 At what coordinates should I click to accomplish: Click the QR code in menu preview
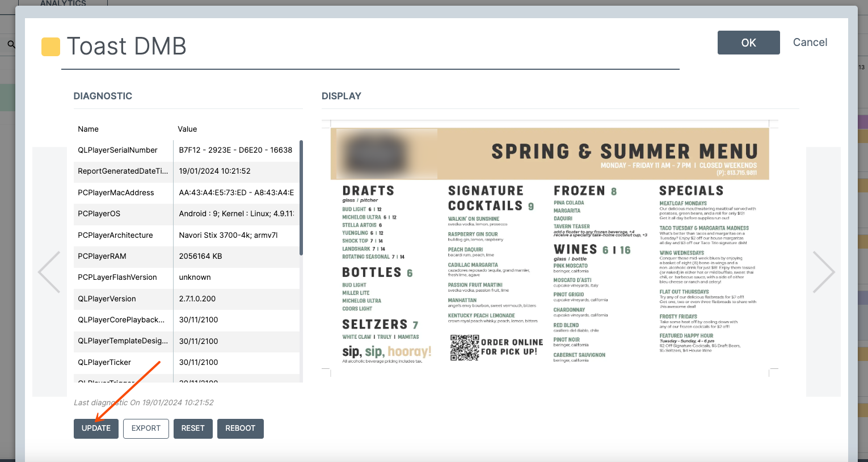[465, 347]
